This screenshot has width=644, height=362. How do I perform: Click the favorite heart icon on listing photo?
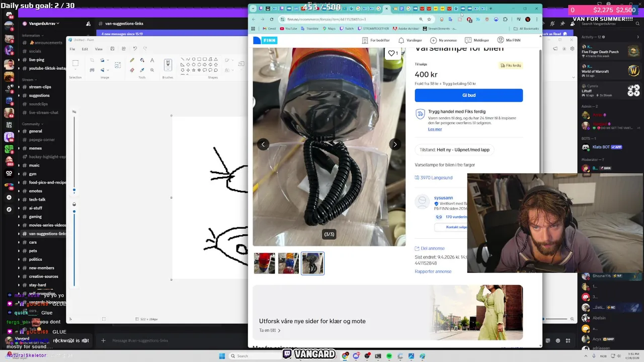[x=392, y=53]
